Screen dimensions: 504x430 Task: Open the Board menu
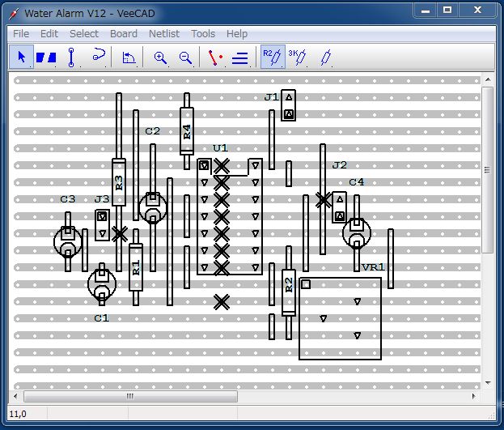point(124,33)
